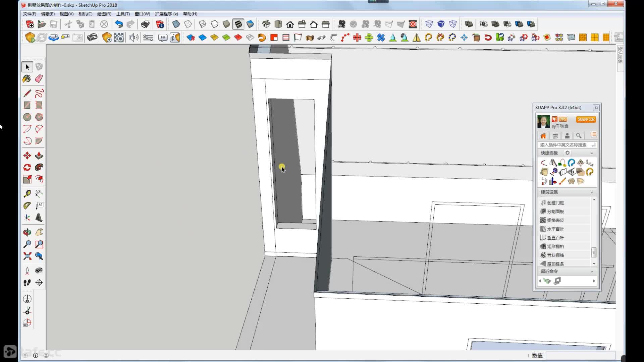Screen dimensions: 644x362
Task: Open SUAPP search tab
Action: (579, 136)
